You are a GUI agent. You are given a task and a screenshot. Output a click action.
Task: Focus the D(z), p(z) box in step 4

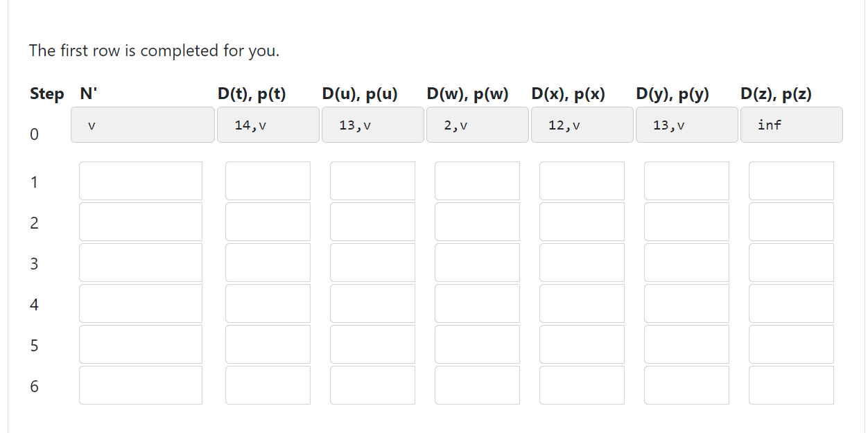pos(791,303)
